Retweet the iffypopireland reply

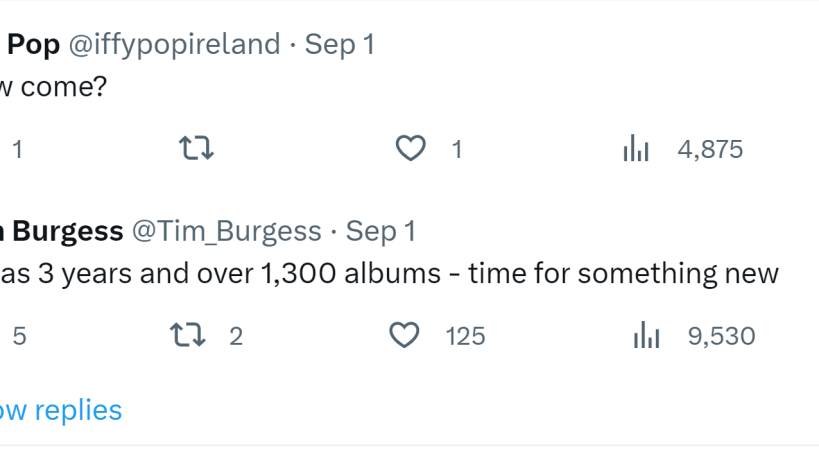197,150
